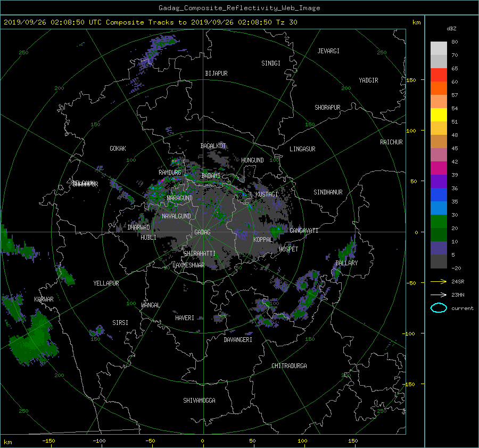This screenshot has height=448, width=479.
Task: Click the BAGALKOT city label
Action: (x=213, y=146)
